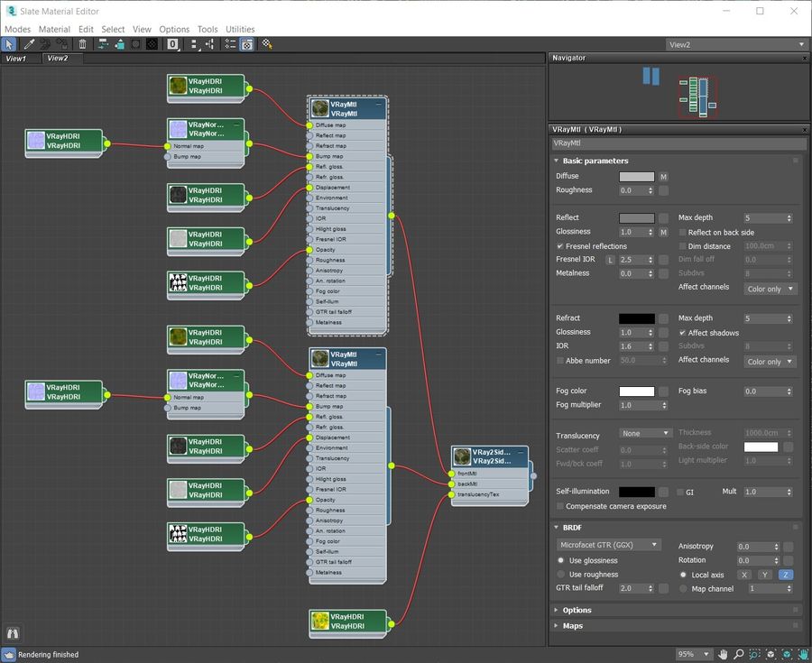The image size is (812, 663).
Task: Click Select by Material icon
Action: click(267, 44)
